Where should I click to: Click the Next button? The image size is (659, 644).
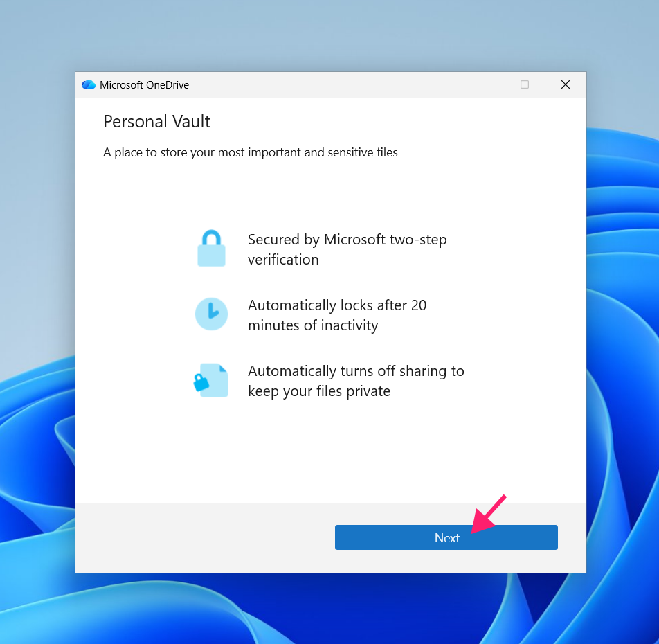(446, 537)
